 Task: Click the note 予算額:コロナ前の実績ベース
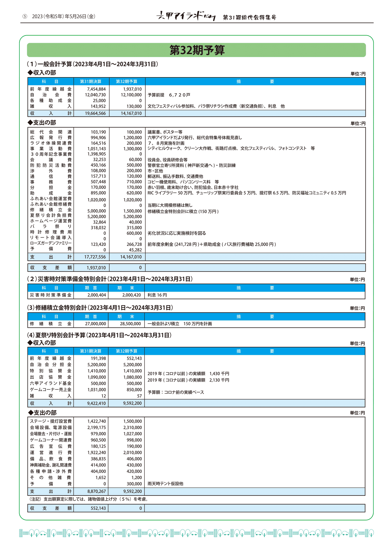coord(176,392)
